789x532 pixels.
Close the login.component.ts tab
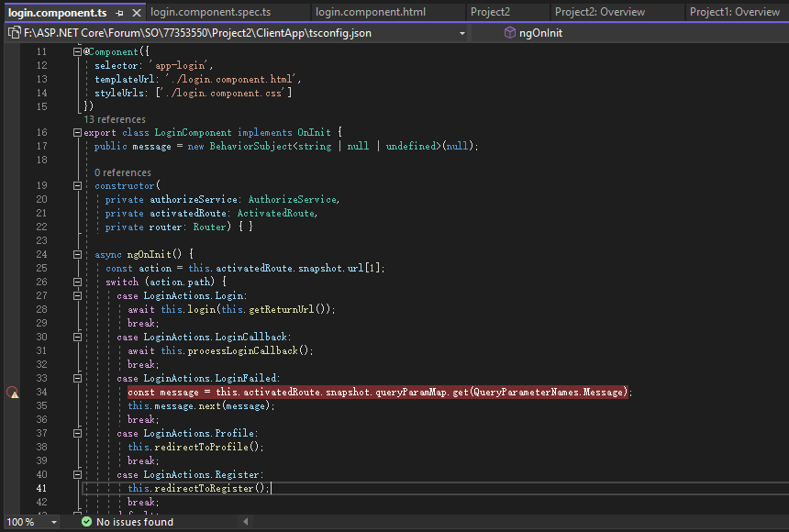(x=136, y=13)
